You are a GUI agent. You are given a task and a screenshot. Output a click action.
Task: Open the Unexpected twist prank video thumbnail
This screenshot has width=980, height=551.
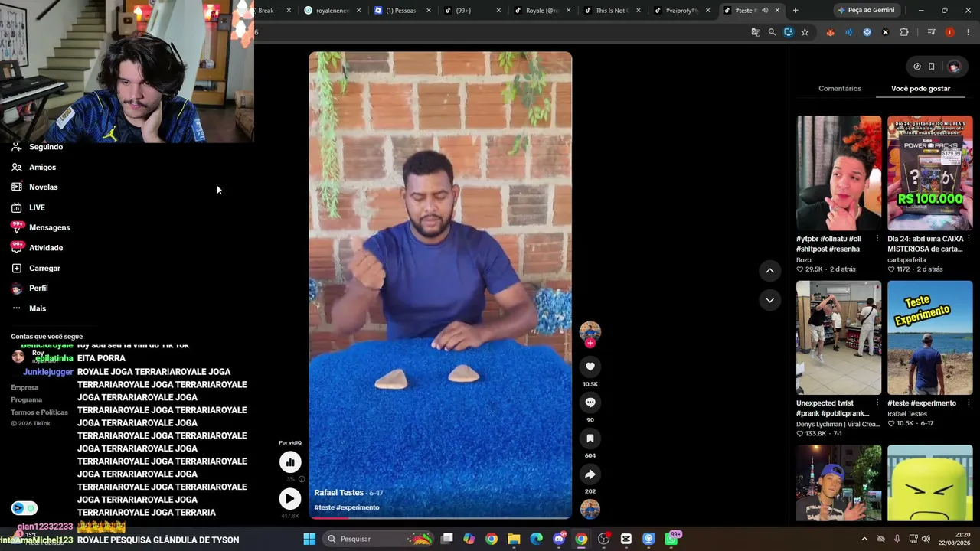pos(838,337)
